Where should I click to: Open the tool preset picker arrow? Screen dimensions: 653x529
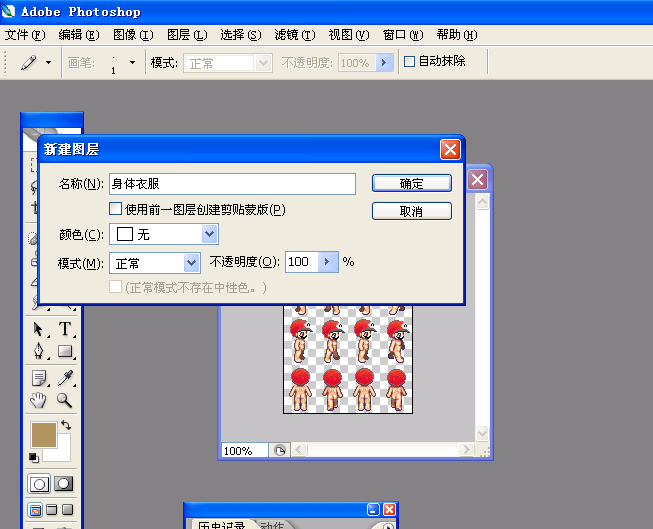click(48, 63)
